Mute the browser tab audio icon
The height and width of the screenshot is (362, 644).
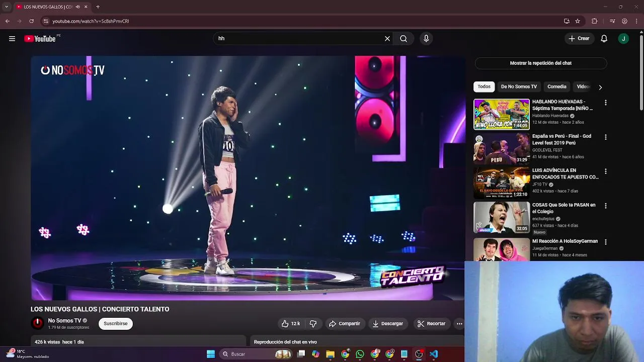[77, 7]
